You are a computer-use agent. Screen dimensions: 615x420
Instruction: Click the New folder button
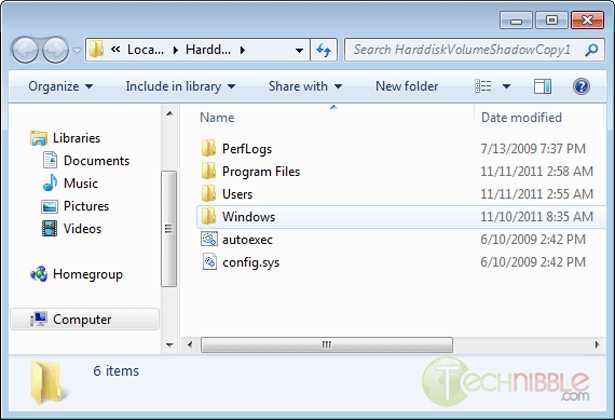[406, 86]
